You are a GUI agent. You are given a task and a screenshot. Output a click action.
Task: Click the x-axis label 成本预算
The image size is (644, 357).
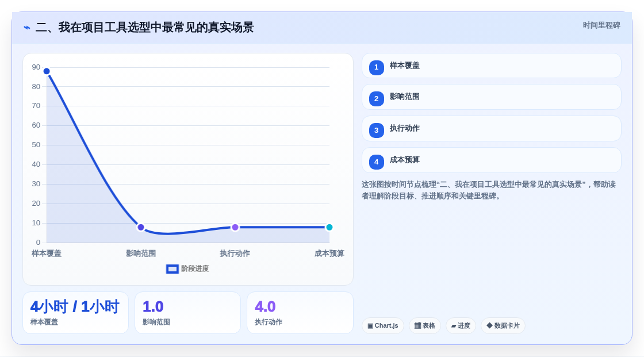(x=329, y=254)
